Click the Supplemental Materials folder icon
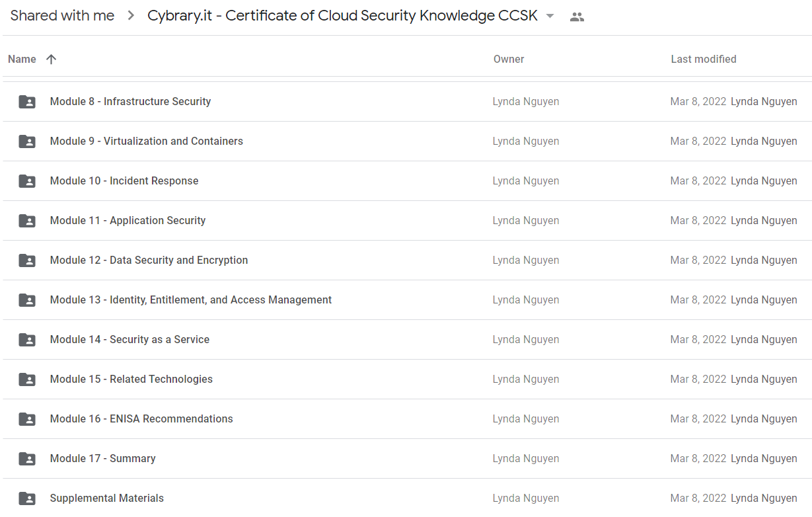Screen dimensions: 812x517 click(27, 498)
